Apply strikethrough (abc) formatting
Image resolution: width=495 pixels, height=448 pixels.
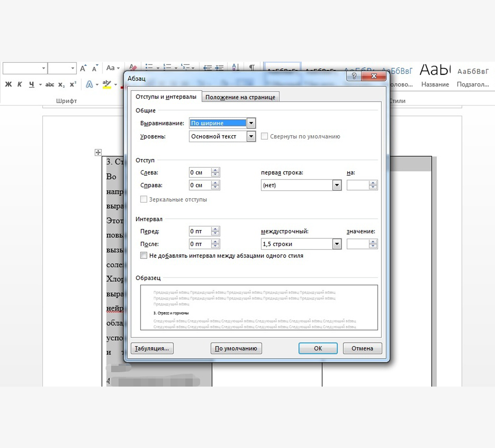[x=50, y=84]
